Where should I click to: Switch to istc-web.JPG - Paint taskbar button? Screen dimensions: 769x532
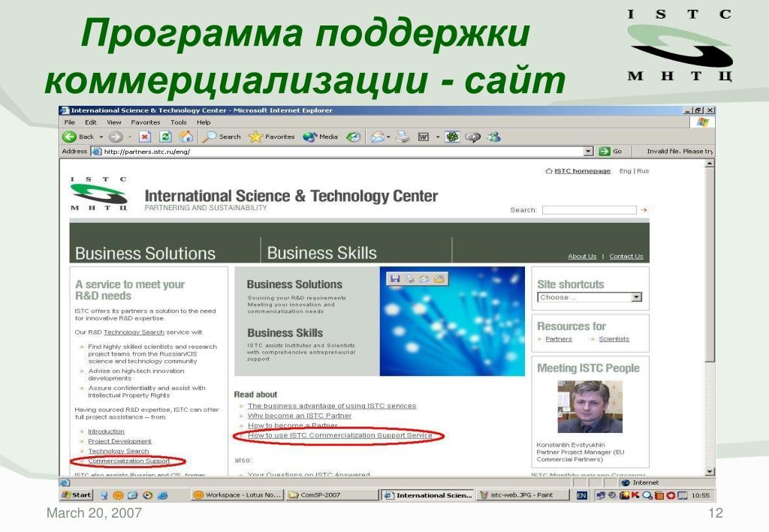point(522,494)
